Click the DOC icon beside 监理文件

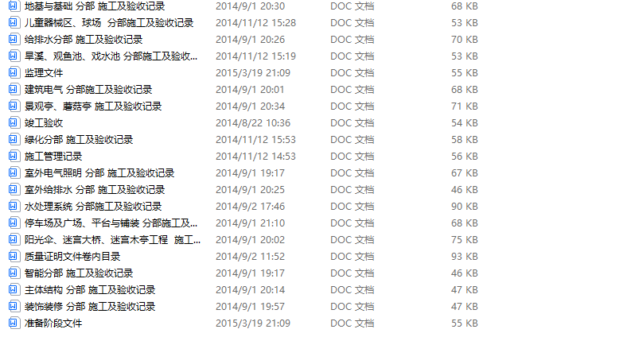click(x=14, y=72)
